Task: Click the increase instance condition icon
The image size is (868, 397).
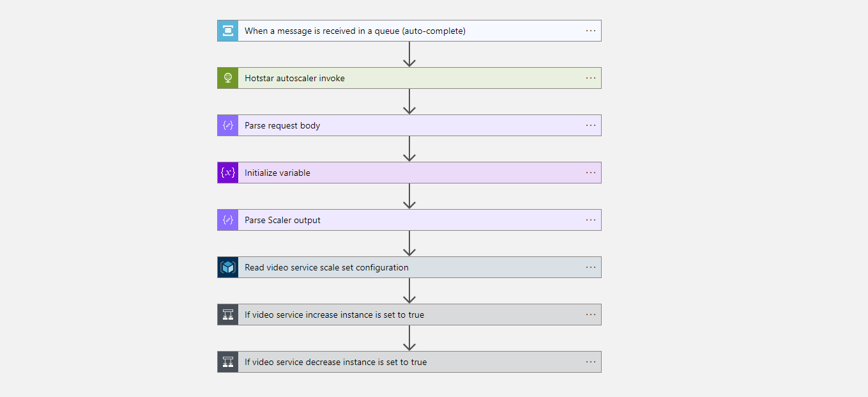Action: [228, 315]
